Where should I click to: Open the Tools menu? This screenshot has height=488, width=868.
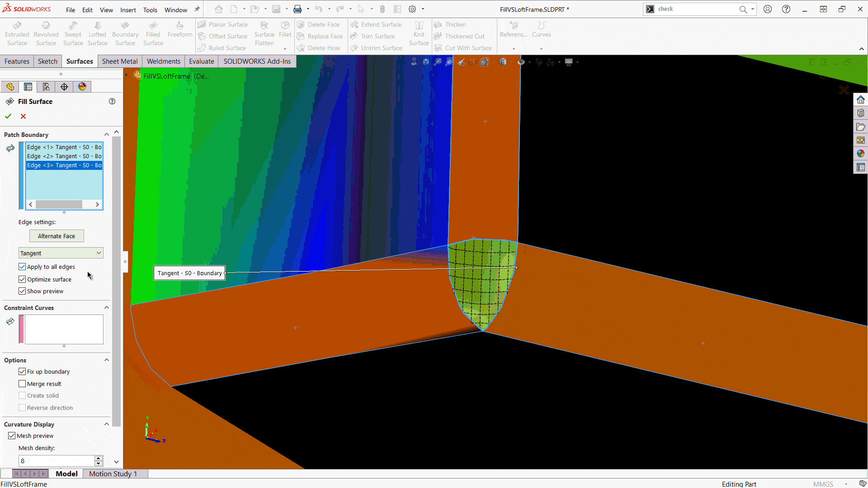pyautogui.click(x=150, y=9)
